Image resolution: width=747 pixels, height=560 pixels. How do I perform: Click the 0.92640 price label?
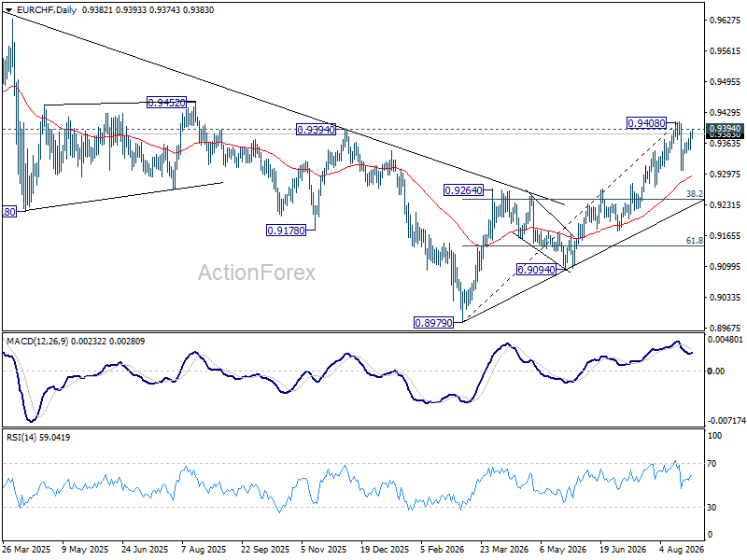(x=463, y=190)
